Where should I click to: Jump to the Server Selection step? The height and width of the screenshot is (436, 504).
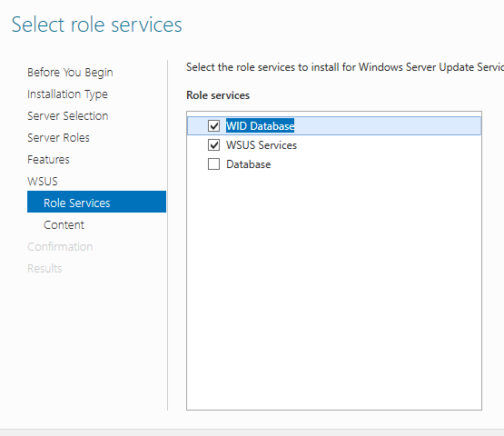coord(68,115)
